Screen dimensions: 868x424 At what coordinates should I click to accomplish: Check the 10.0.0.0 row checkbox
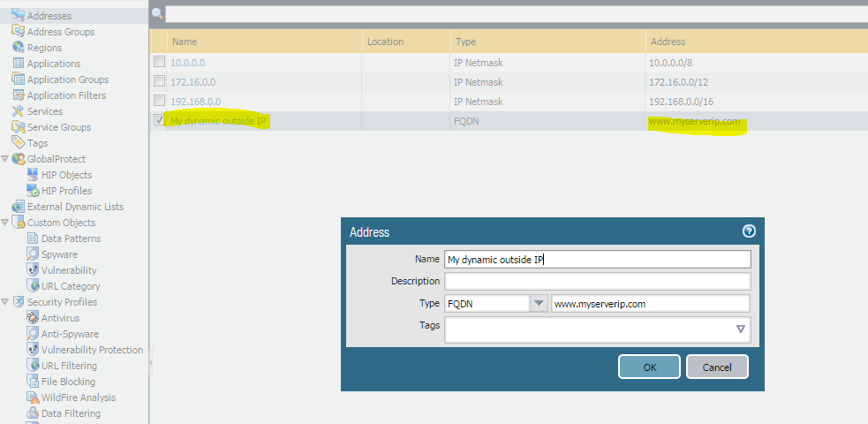(160, 62)
